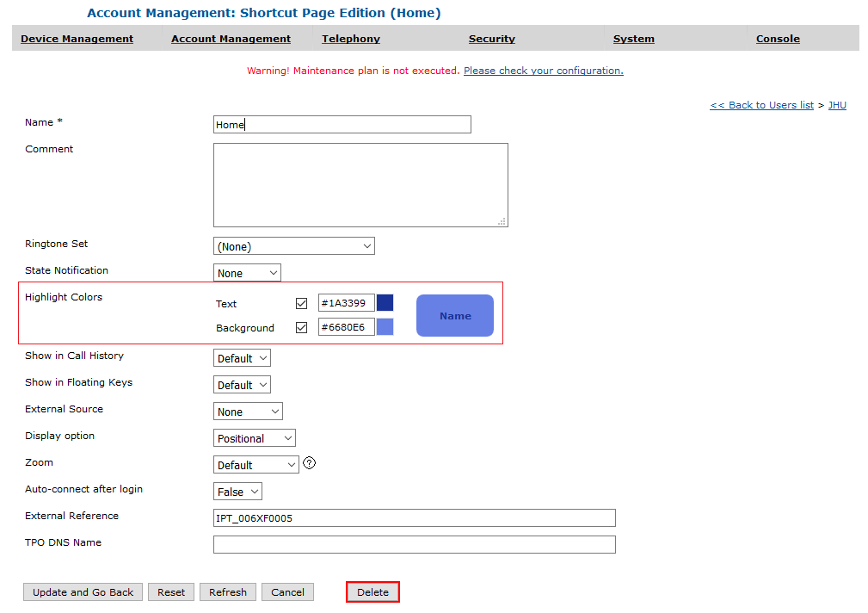Open the Ringtone Set dropdown

coord(294,246)
